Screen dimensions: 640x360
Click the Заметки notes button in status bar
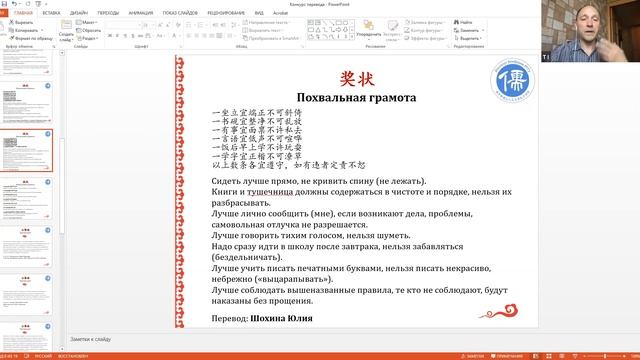tap(472, 356)
